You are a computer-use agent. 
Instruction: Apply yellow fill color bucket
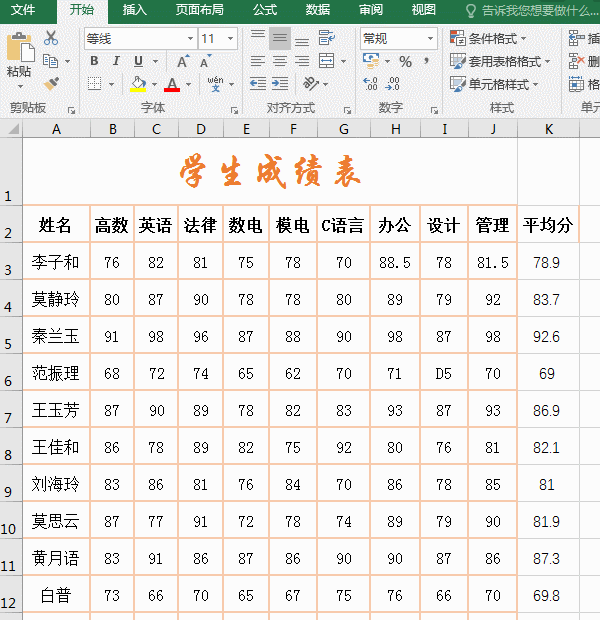pos(138,84)
